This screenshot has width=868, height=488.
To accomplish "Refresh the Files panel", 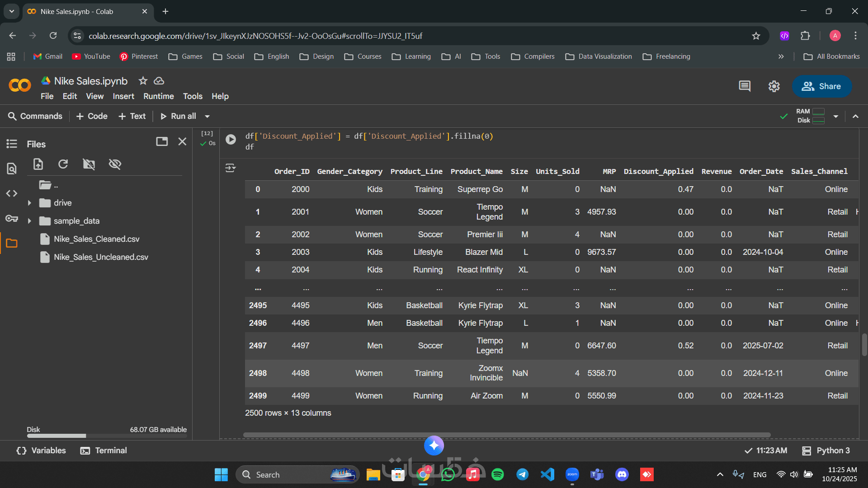I will pyautogui.click(x=63, y=164).
